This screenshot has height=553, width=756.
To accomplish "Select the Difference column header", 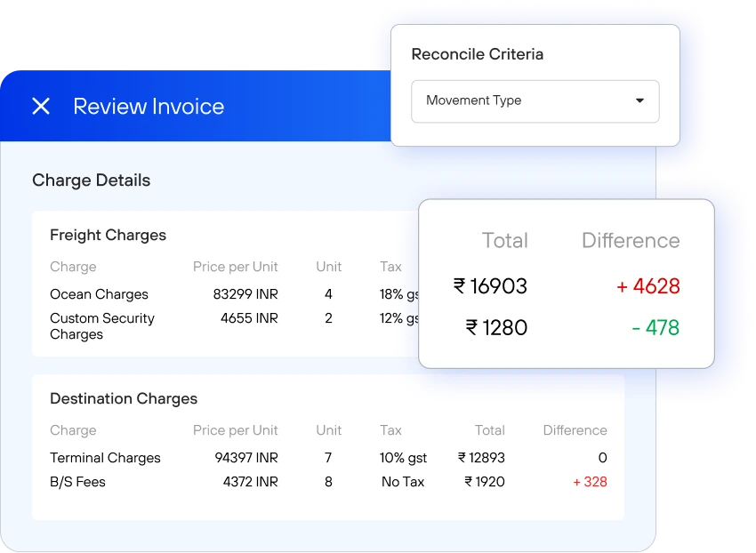I will tap(631, 240).
